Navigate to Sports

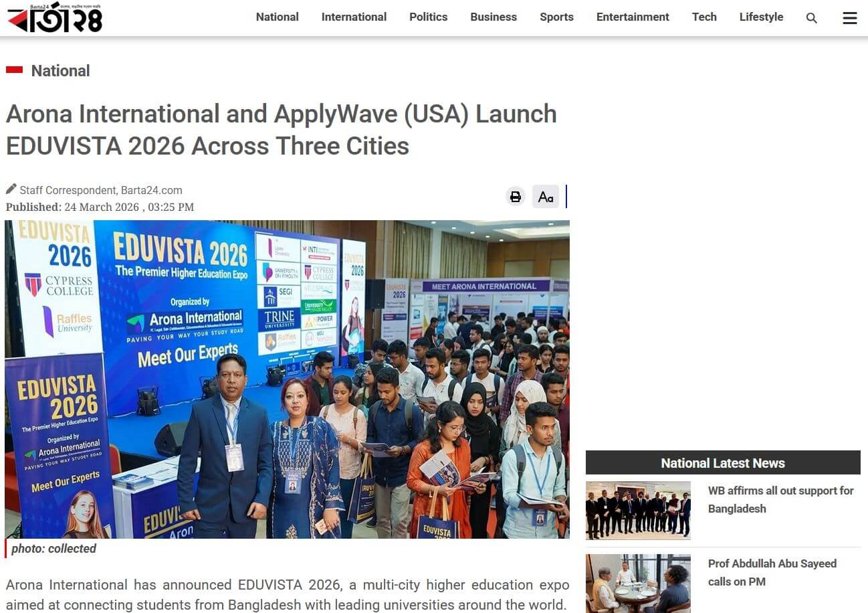[556, 17]
